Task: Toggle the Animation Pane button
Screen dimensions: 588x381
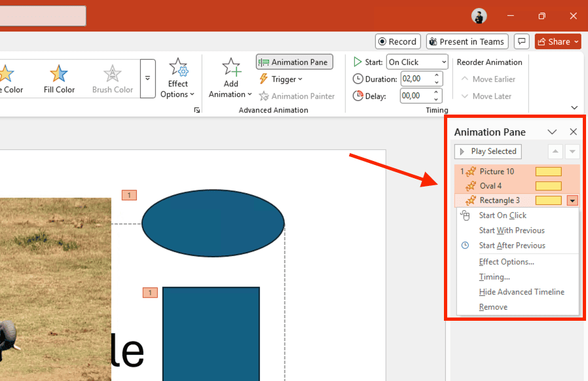Action: 294,62
